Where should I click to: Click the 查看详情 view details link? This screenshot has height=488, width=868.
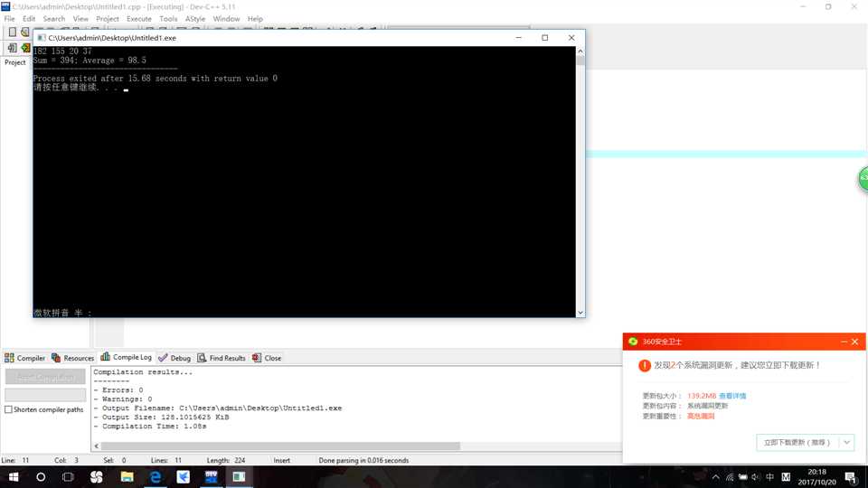(x=731, y=396)
